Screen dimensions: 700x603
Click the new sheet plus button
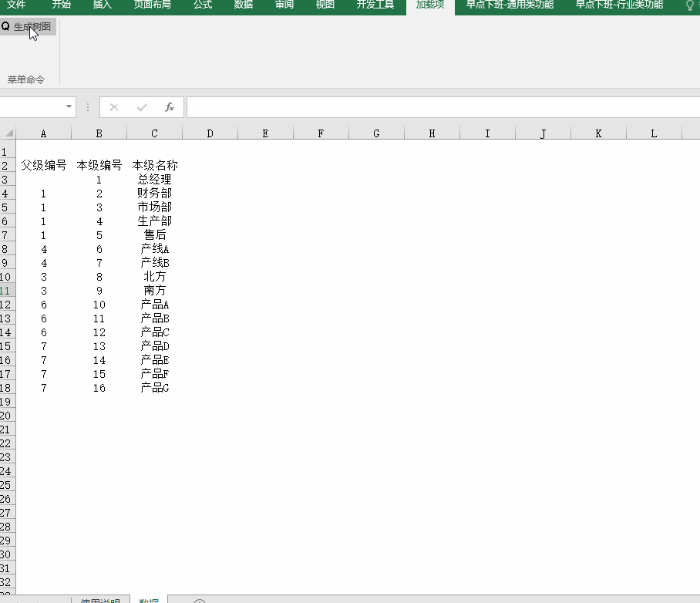point(200,601)
